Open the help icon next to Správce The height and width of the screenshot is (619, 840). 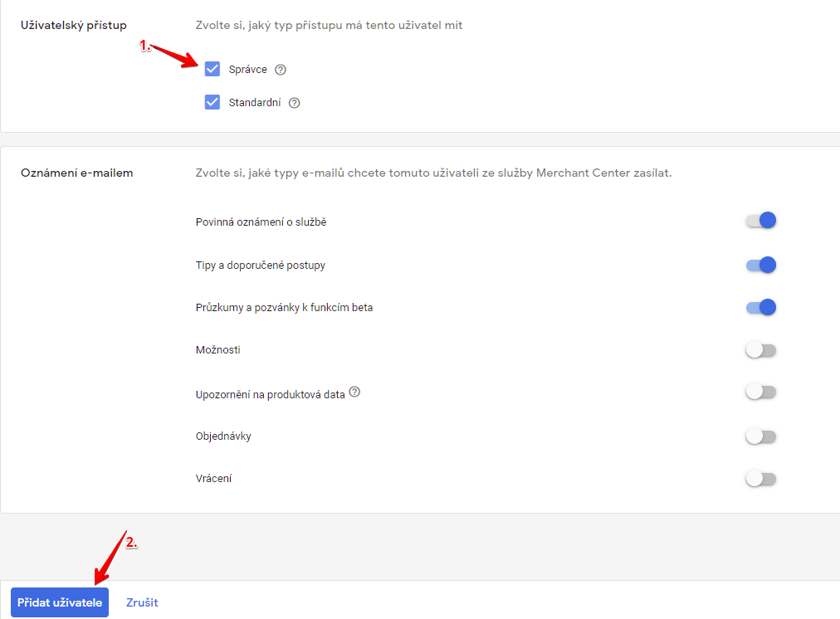281,70
